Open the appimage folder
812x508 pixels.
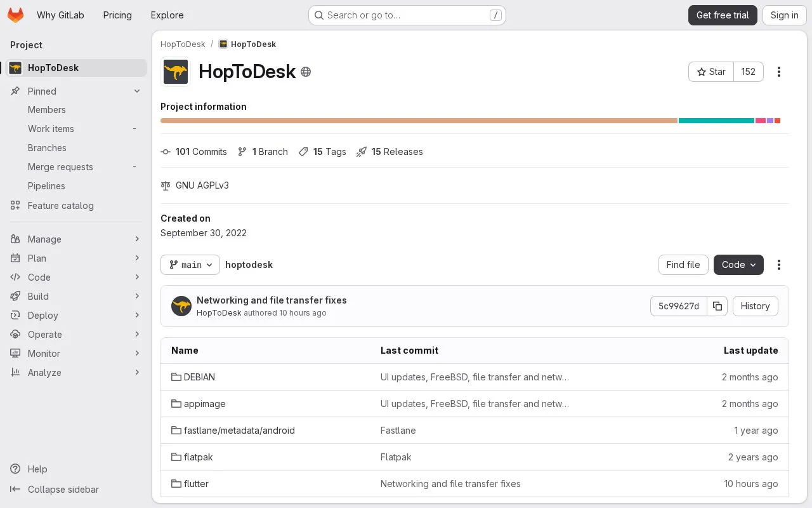coord(204,404)
